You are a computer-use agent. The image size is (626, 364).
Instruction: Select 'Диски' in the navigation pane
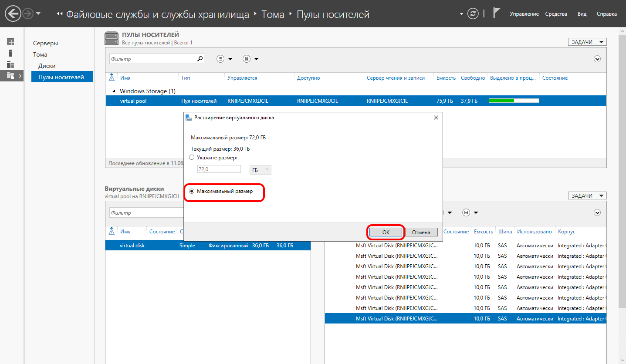tap(47, 66)
